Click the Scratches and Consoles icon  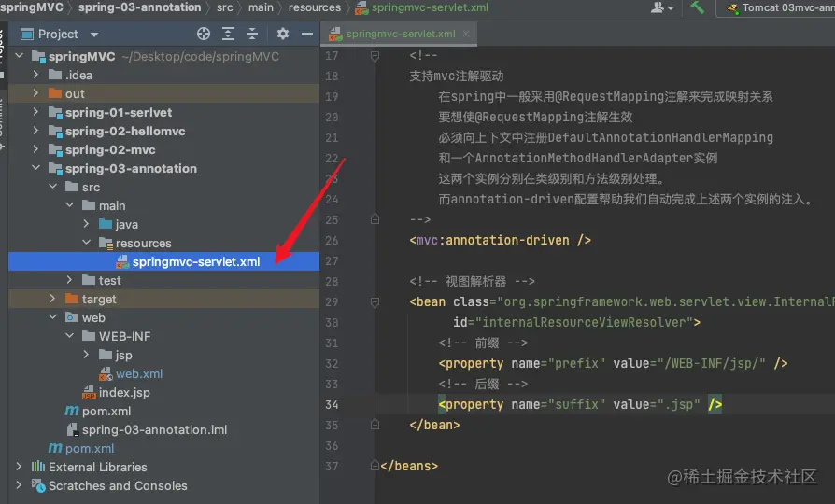tap(37, 485)
